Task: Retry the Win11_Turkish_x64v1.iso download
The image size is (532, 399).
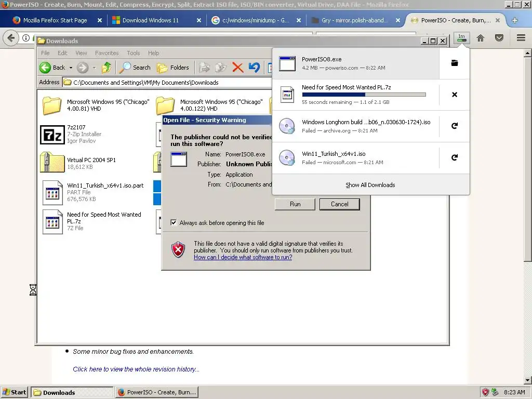Action: (x=454, y=157)
